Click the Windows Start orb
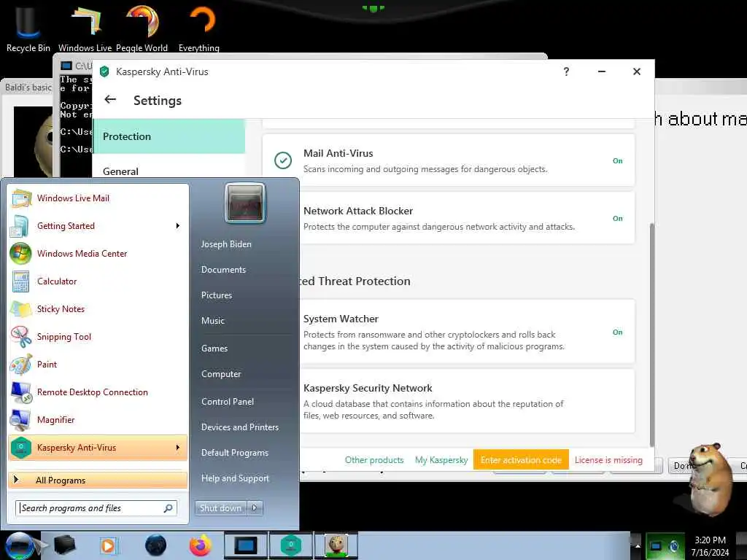The image size is (747, 560). tap(20, 545)
